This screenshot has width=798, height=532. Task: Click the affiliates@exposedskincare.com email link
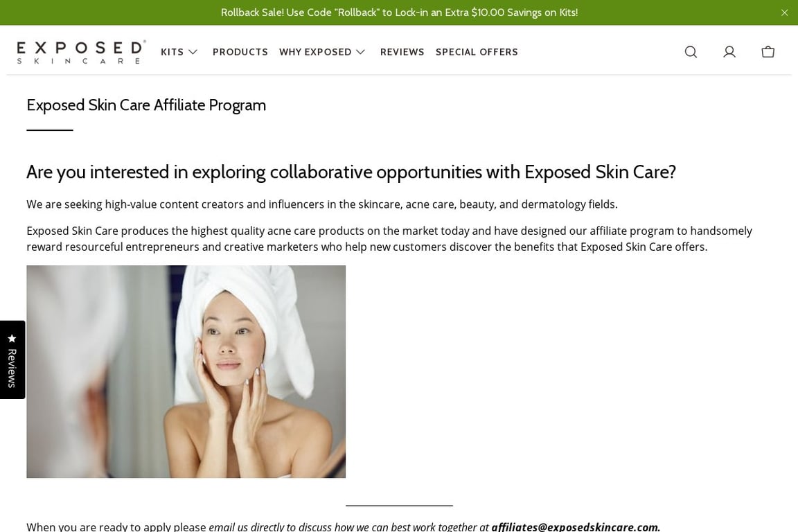[576, 527]
